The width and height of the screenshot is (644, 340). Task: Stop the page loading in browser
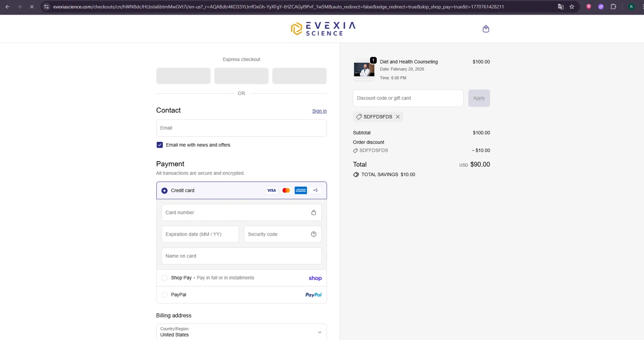click(32, 6)
